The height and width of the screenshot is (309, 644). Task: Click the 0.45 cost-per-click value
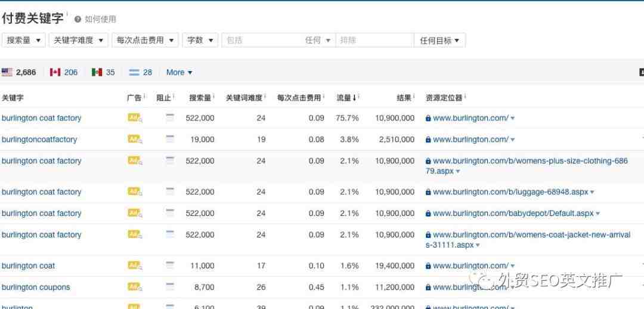[x=316, y=287]
